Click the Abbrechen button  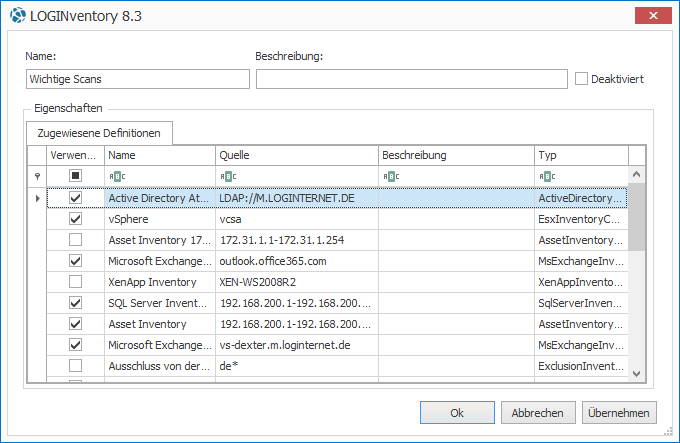tap(538, 413)
